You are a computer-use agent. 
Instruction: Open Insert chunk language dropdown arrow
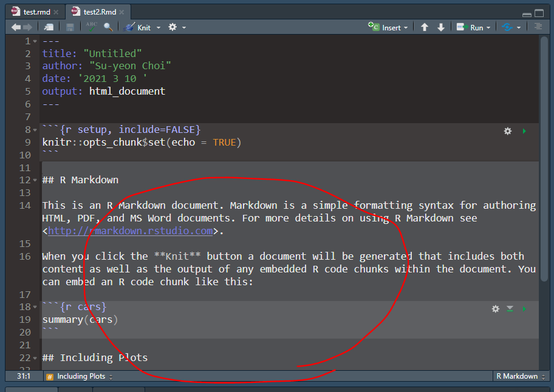pos(406,27)
